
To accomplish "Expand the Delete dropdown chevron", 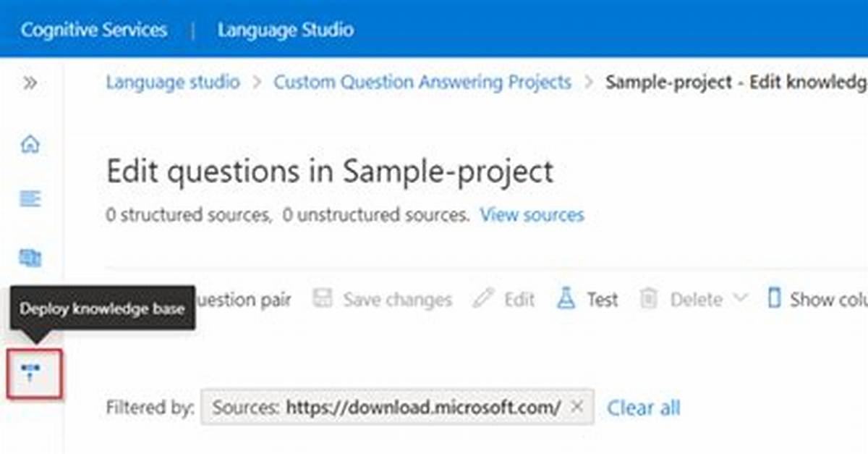I will click(x=740, y=298).
